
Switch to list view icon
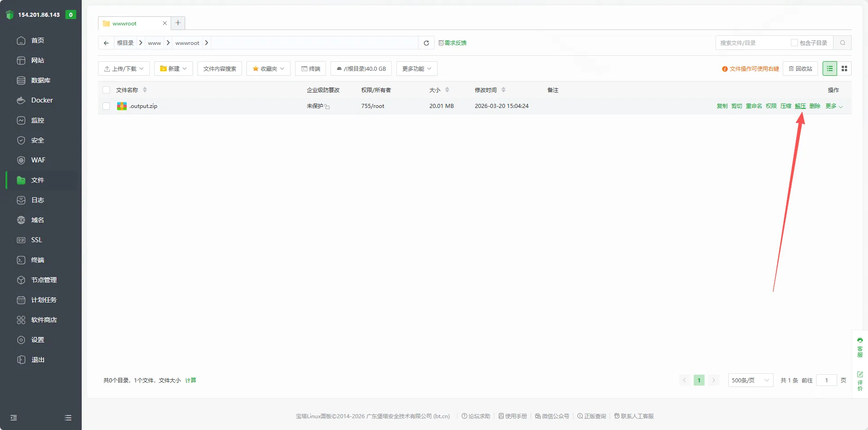(829, 68)
